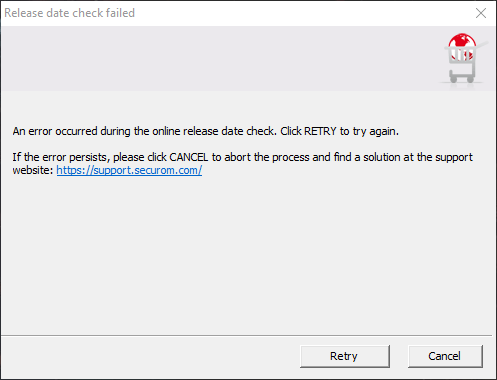497x380 pixels.
Task: Click the "An error occurred" message text
Action: pyautogui.click(x=205, y=131)
